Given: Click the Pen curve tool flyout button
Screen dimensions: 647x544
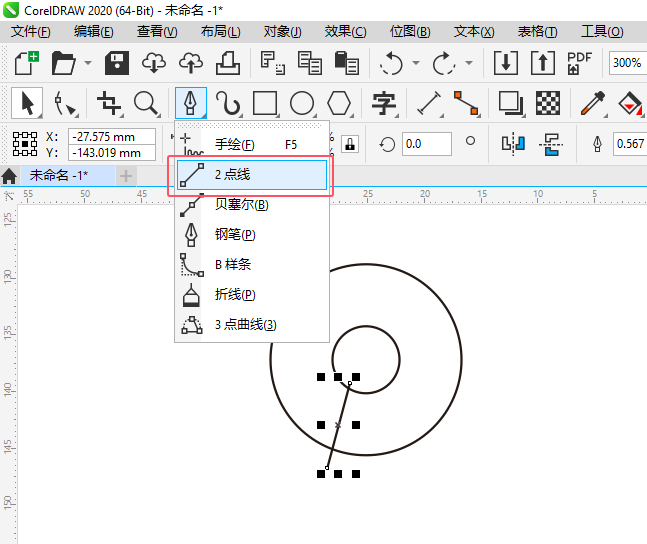Looking at the screenshot, I should point(191,103).
